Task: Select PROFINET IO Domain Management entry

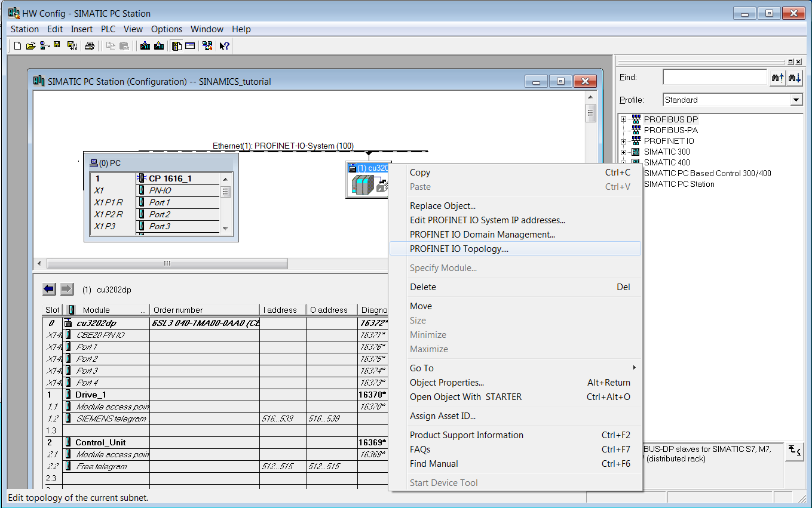Action: click(x=515, y=235)
